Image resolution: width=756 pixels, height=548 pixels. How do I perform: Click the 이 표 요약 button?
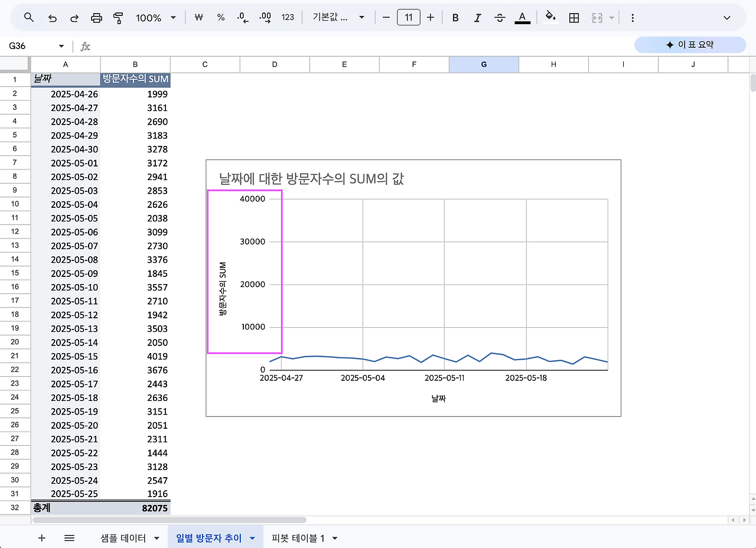point(690,45)
